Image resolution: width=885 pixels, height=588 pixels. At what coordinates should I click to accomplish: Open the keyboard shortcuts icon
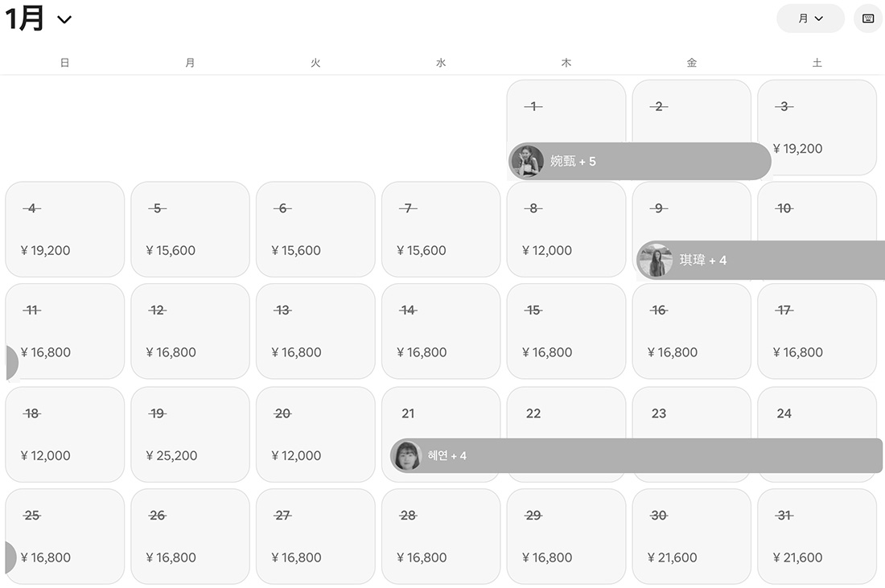pyautogui.click(x=867, y=19)
